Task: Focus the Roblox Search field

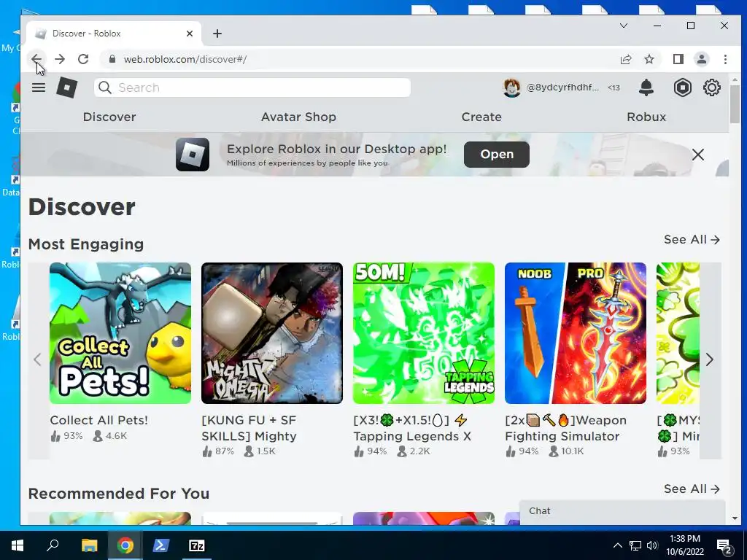Action: click(x=252, y=87)
